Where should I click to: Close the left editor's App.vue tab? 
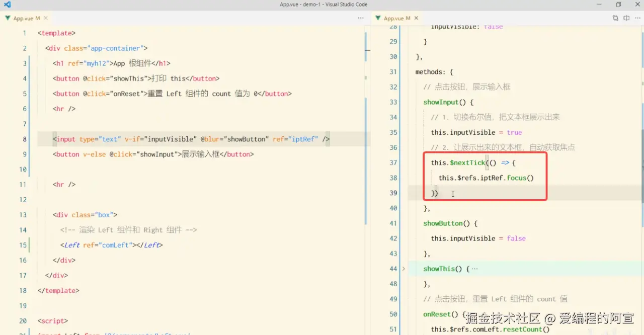[x=46, y=18]
